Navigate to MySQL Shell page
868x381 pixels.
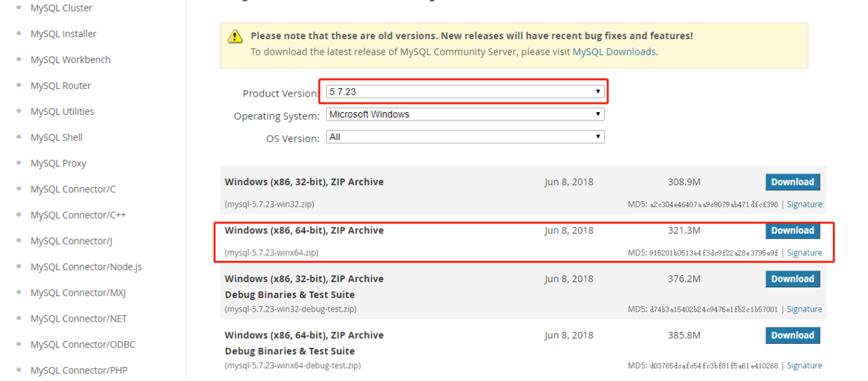pos(56,137)
